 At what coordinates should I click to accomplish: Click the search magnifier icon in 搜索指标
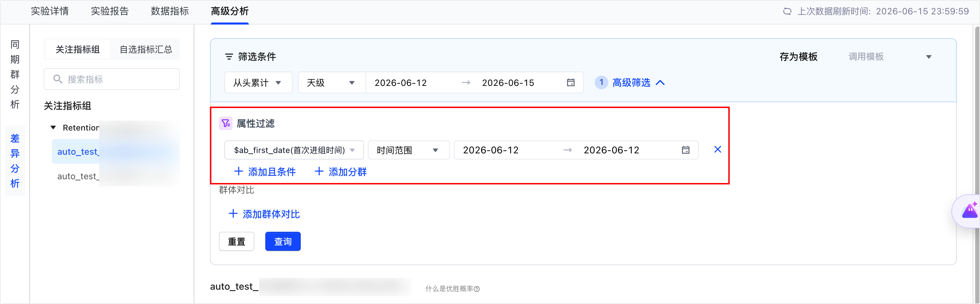point(57,79)
